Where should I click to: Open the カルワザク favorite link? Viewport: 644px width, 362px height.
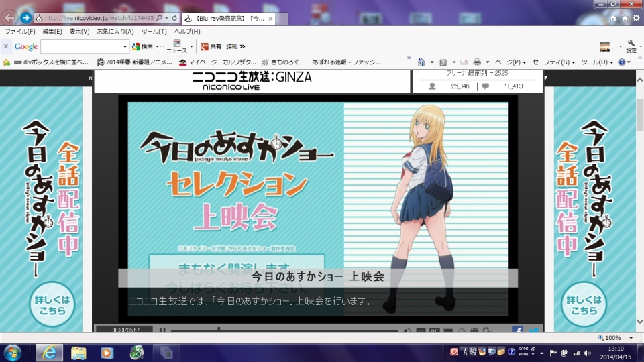pos(239,62)
